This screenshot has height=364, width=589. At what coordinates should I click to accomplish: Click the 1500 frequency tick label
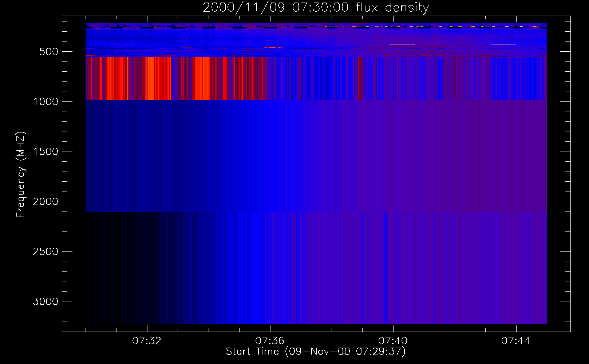(x=46, y=151)
